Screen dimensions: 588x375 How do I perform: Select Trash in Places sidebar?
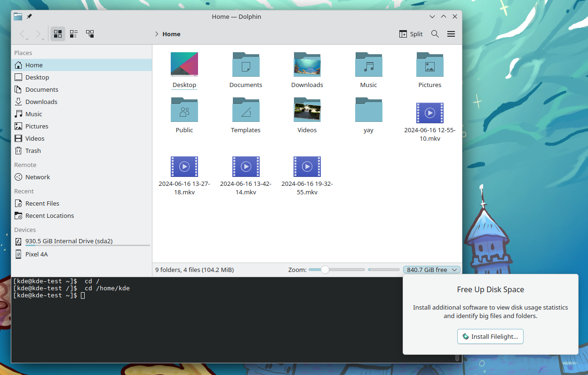click(33, 151)
